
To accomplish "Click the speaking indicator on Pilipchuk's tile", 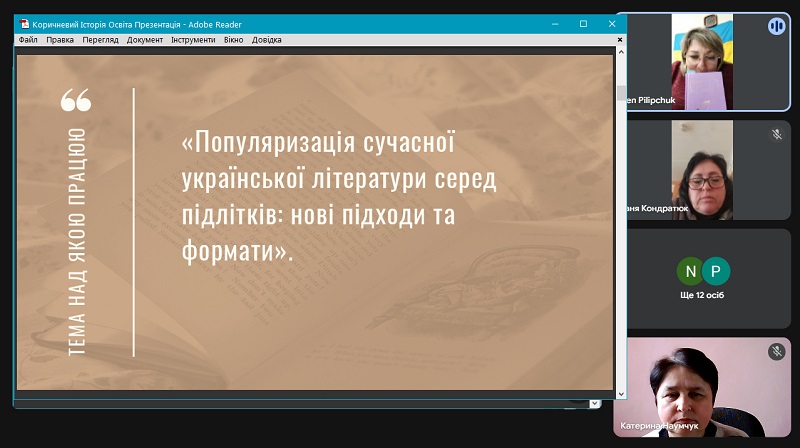I will (x=776, y=27).
